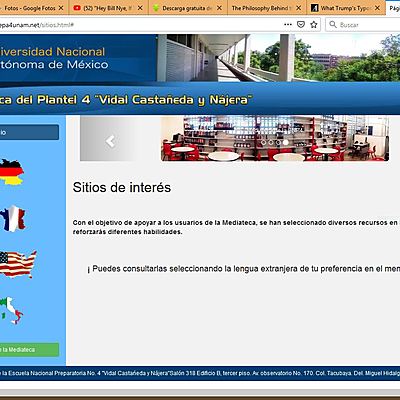The width and height of the screenshot is (400, 400).
Task: Choose the French flag language icon
Action: [13, 219]
